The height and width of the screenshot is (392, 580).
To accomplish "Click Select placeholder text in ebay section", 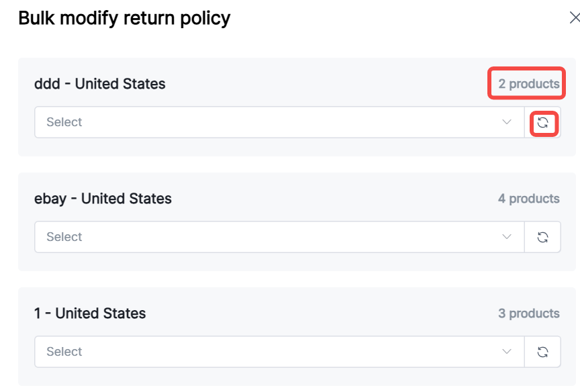I will coord(64,237).
